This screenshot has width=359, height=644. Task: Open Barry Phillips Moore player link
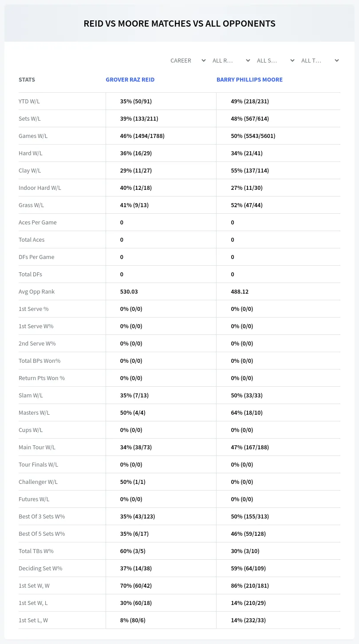pos(249,80)
